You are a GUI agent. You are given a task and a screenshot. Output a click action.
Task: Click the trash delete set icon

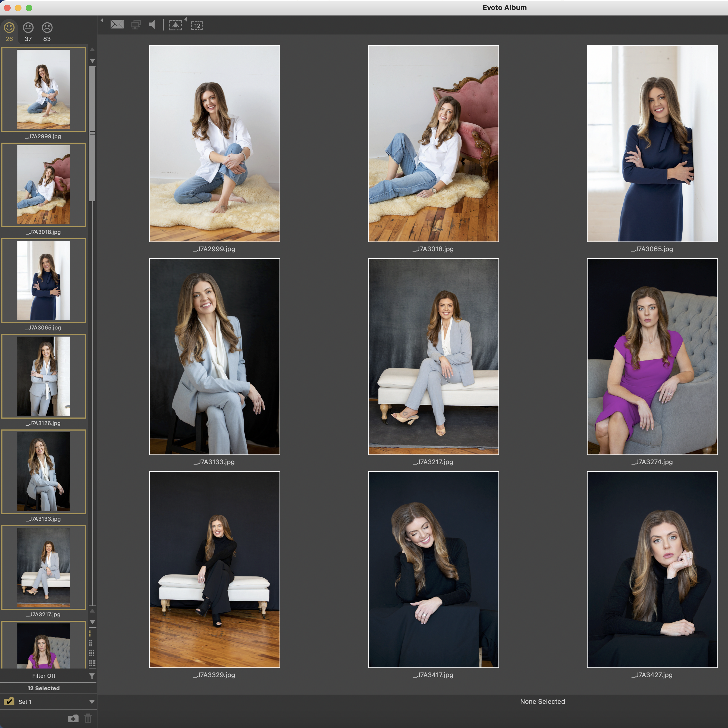click(x=88, y=718)
